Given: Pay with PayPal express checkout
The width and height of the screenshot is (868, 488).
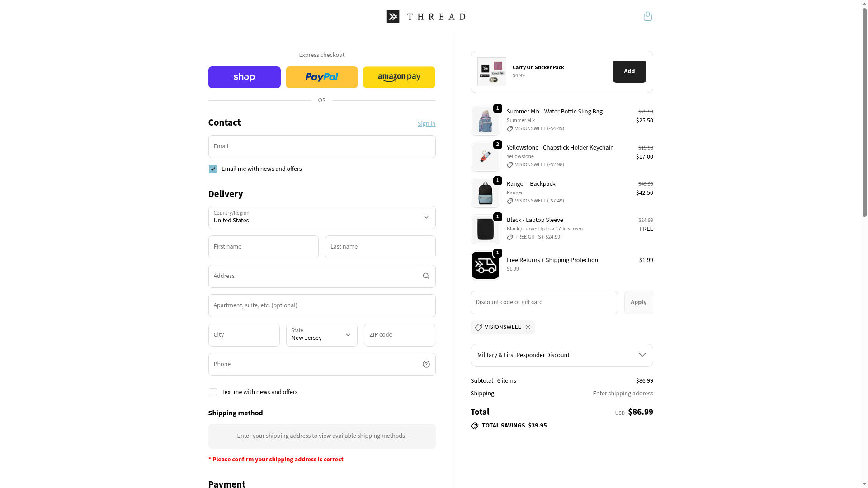Looking at the screenshot, I should coord(321,77).
